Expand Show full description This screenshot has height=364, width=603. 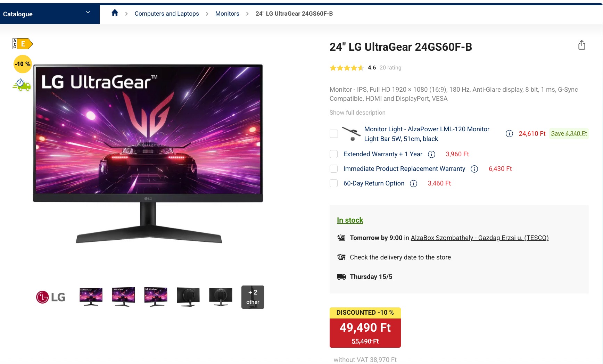click(357, 113)
